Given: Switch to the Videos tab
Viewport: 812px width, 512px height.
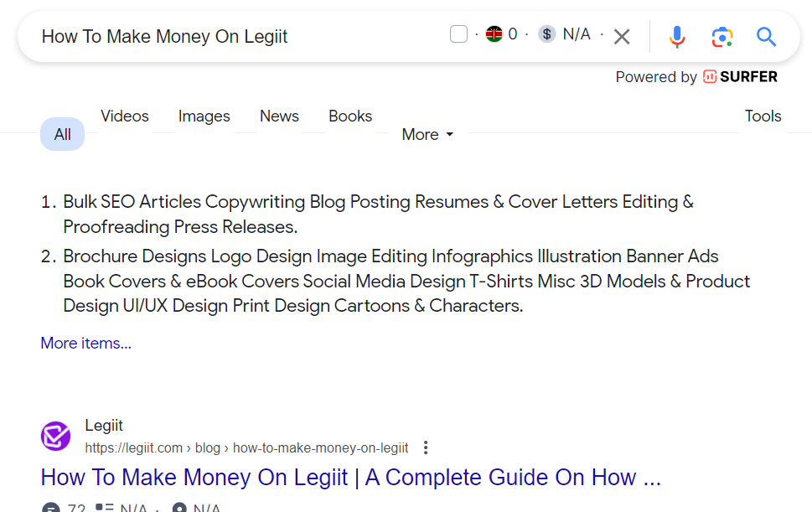Looking at the screenshot, I should pyautogui.click(x=125, y=116).
